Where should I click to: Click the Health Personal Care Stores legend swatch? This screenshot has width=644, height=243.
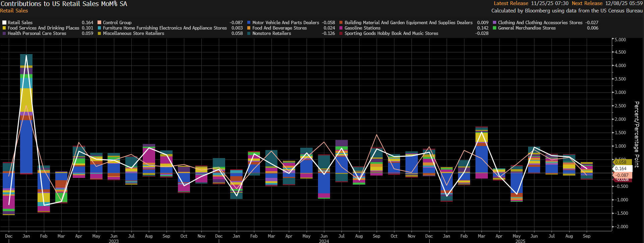pyautogui.click(x=4, y=34)
